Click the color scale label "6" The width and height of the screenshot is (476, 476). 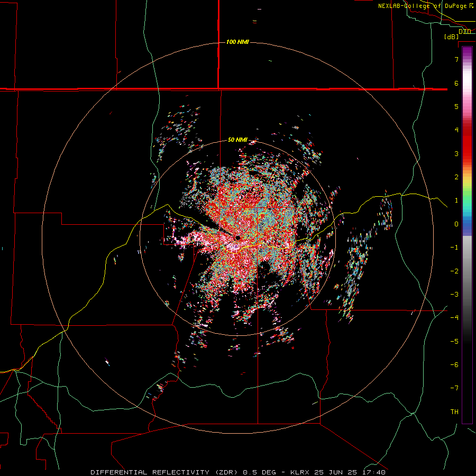[x=456, y=83]
